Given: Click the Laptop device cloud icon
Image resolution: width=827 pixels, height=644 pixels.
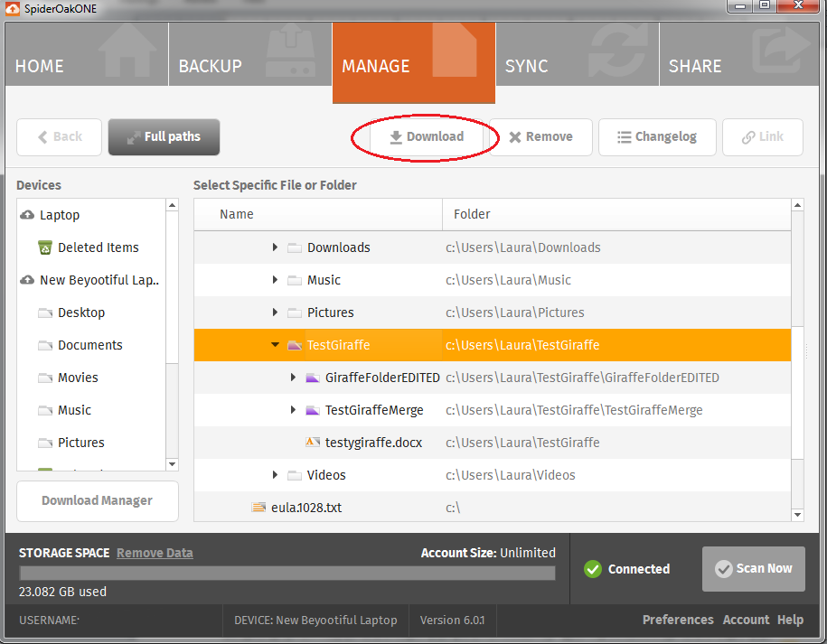Looking at the screenshot, I should (x=27, y=215).
